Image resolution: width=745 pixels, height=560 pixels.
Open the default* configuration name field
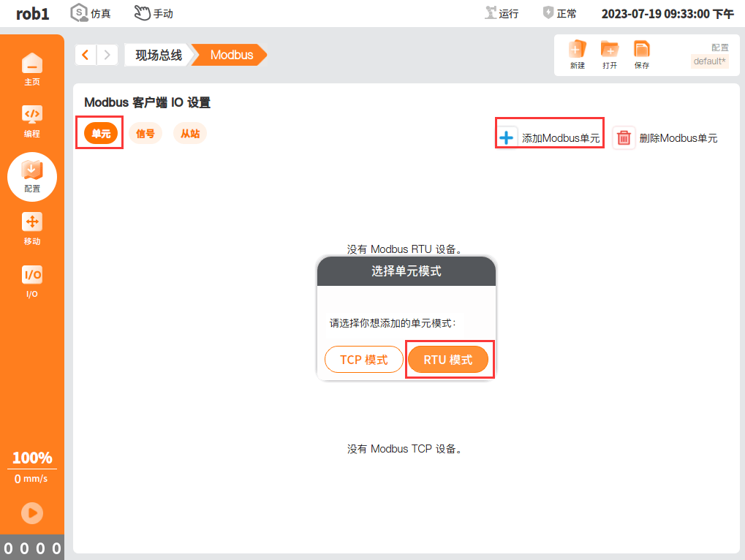pyautogui.click(x=709, y=61)
